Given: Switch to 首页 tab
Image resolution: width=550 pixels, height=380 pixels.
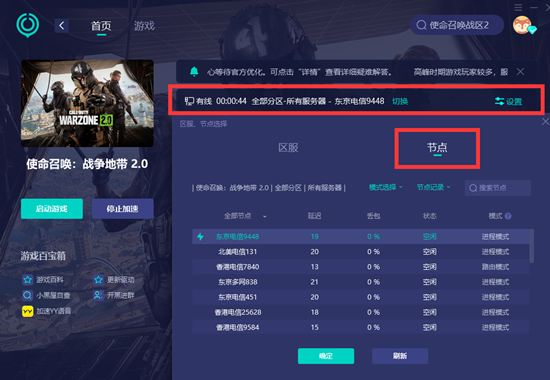Looking at the screenshot, I should [x=101, y=26].
